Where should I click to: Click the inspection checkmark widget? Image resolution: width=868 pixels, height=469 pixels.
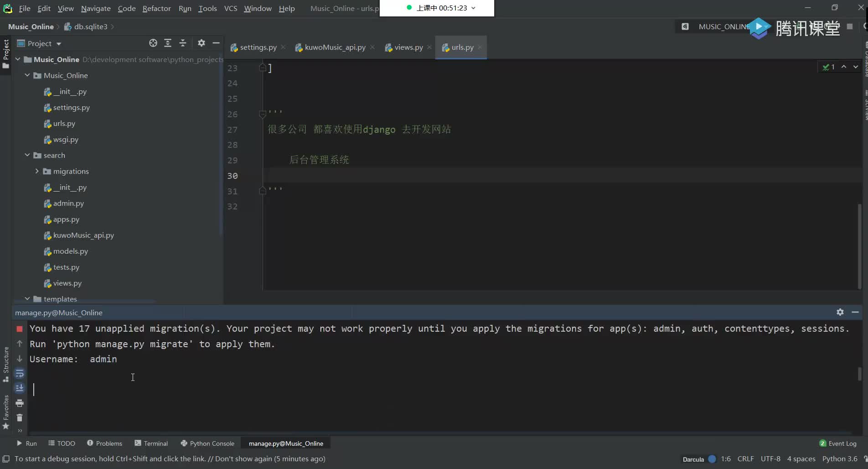[x=828, y=67]
